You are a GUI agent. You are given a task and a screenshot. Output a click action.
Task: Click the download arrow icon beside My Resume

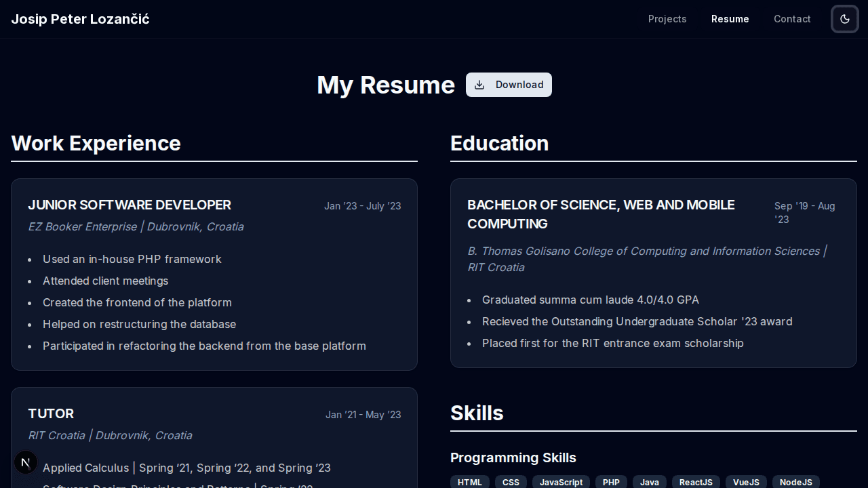pyautogui.click(x=479, y=85)
